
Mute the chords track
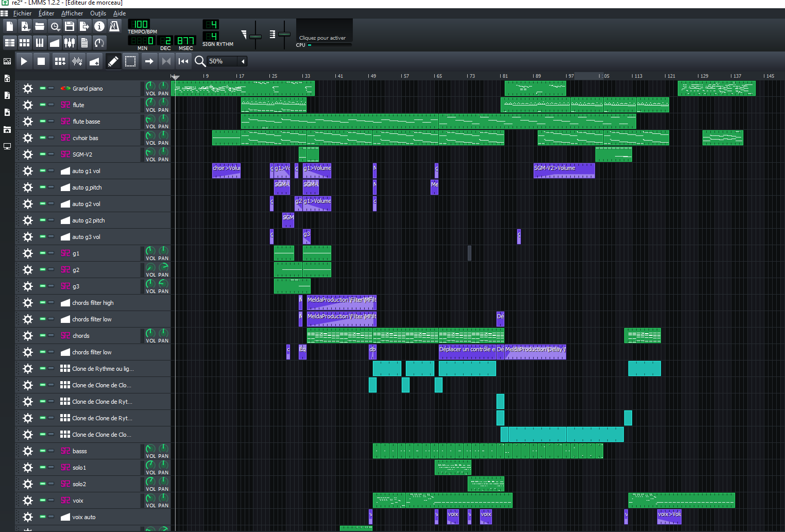[43, 336]
